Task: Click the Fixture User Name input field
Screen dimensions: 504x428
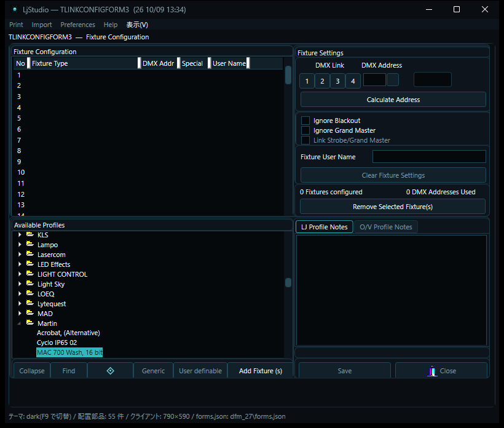Action: [429, 157]
